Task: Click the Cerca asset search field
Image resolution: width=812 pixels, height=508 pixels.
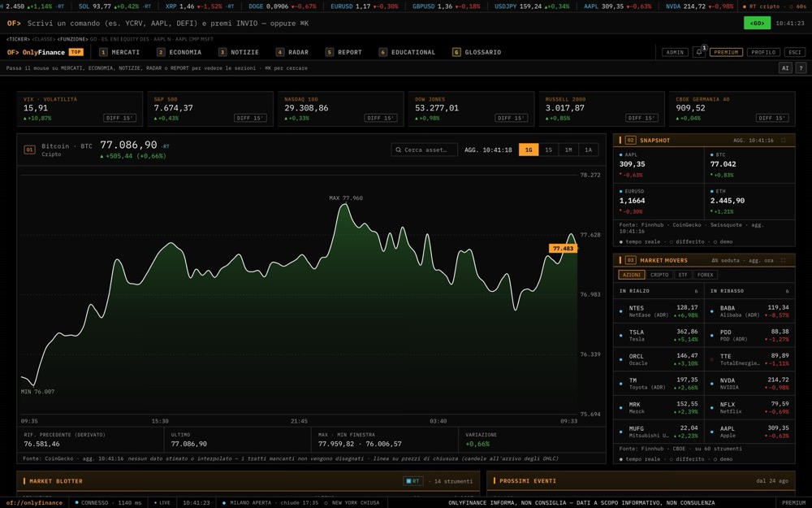Action: (x=424, y=150)
